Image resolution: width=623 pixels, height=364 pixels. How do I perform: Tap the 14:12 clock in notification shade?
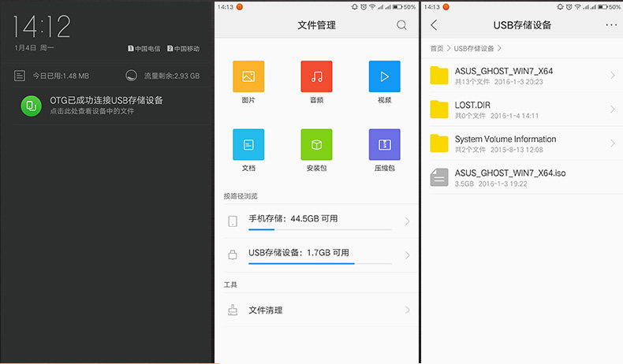point(42,27)
